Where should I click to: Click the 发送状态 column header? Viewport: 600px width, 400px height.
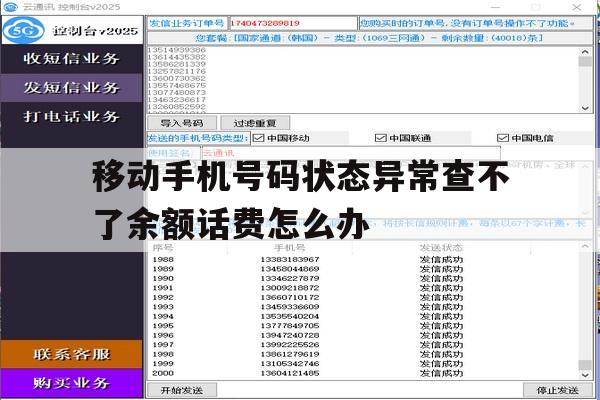tap(441, 248)
